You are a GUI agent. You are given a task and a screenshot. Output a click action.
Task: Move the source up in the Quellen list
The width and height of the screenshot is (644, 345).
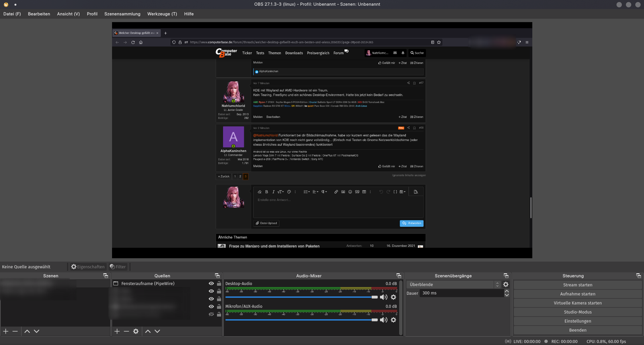click(x=148, y=331)
